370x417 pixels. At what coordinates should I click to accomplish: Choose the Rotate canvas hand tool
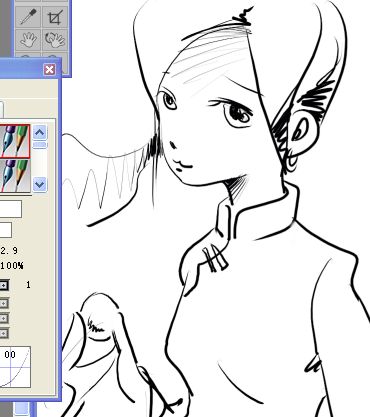55,40
